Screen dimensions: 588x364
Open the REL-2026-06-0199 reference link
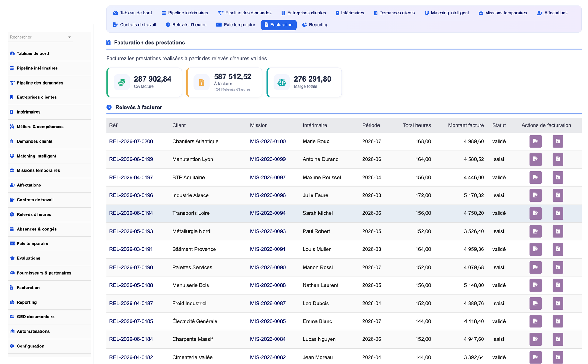coord(131,159)
